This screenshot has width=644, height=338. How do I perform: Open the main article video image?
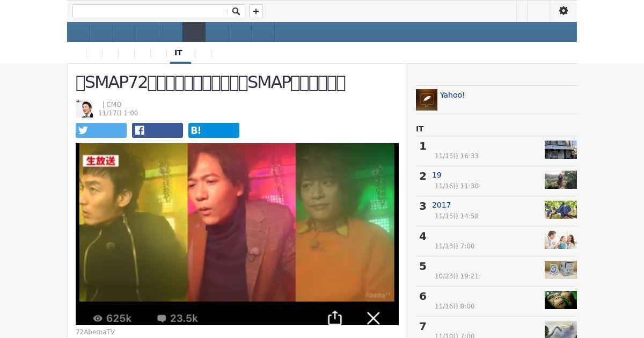tap(237, 234)
